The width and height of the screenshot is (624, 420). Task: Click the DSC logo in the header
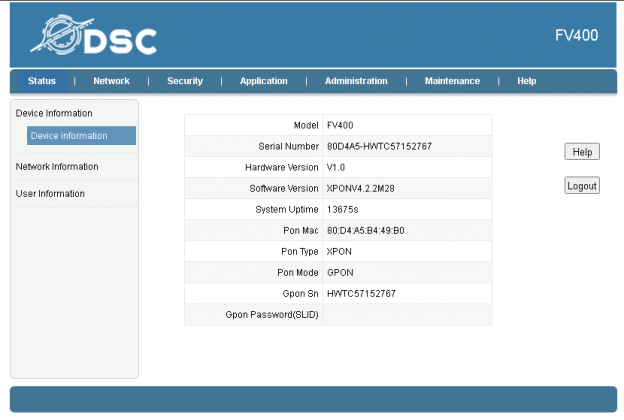93,37
